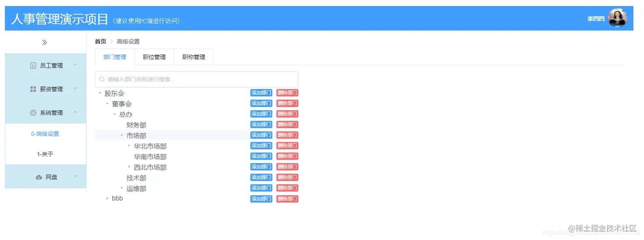Open the user avatar in the header
The image size is (644, 240).
pyautogui.click(x=617, y=18)
